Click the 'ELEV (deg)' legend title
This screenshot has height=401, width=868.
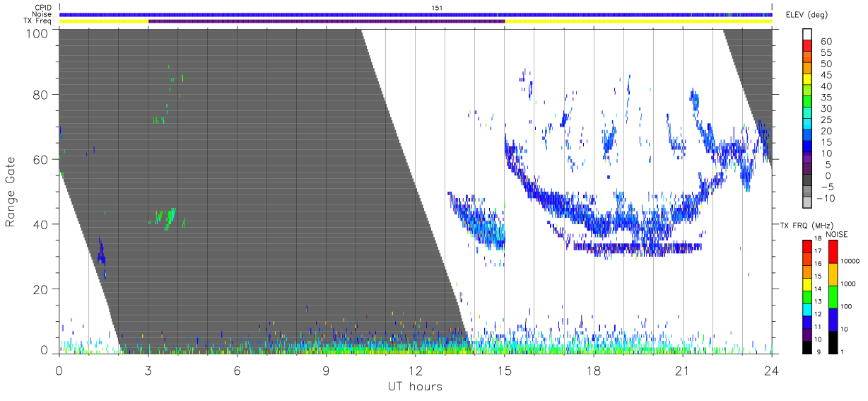[807, 15]
